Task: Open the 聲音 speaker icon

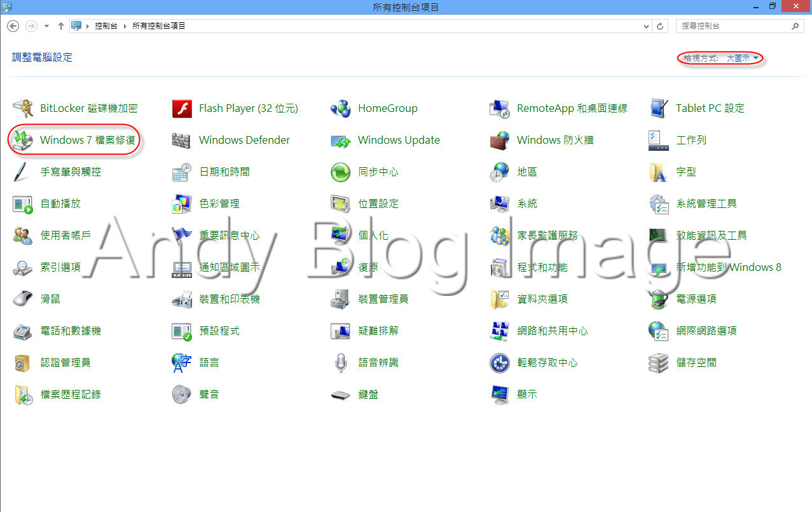Action: (182, 394)
